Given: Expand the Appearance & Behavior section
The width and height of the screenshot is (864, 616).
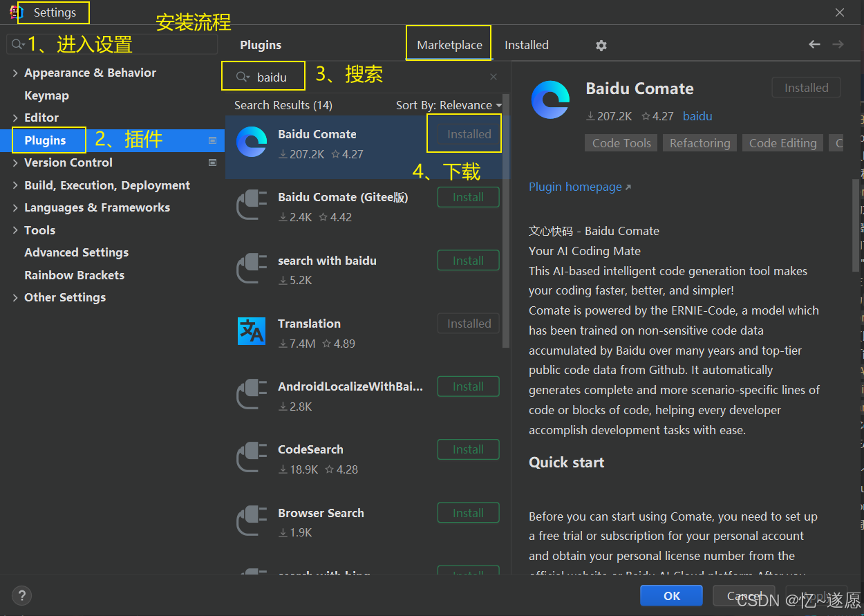Looking at the screenshot, I should (x=15, y=73).
